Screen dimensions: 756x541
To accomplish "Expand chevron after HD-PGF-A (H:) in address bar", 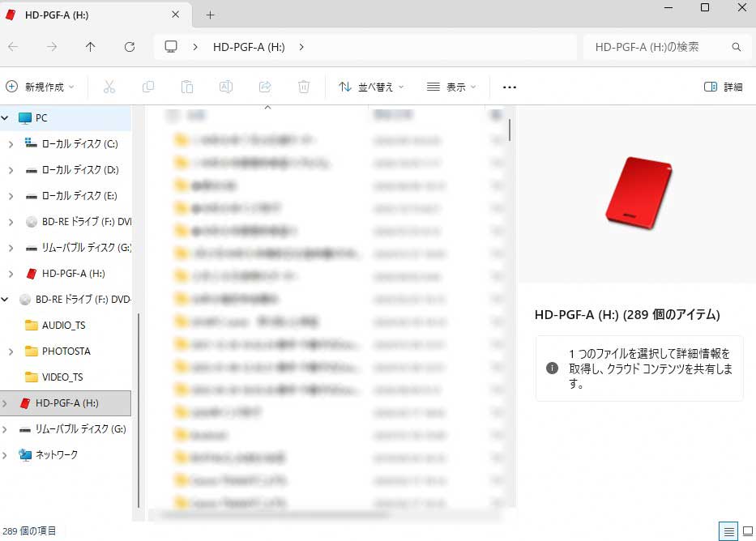I will tap(301, 47).
